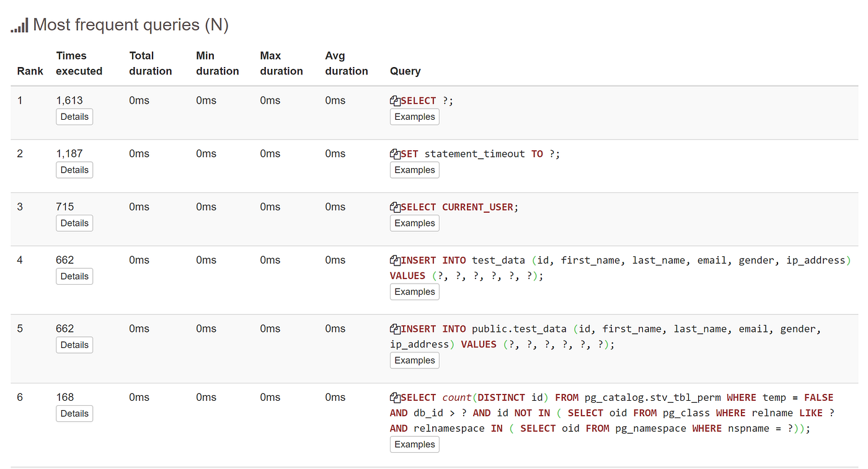Image resolution: width=868 pixels, height=469 pixels.
Task: Select the 168 times executed value
Action: click(64, 398)
